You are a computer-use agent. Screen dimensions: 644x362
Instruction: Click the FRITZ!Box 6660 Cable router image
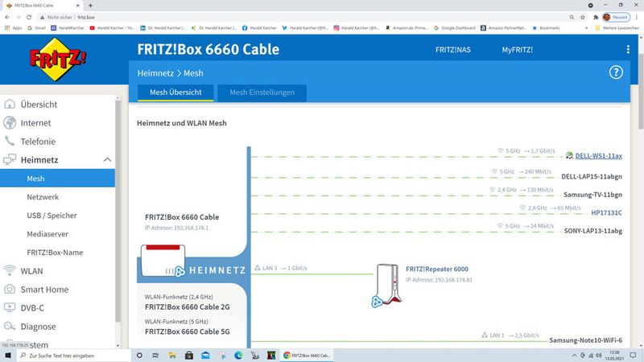point(163,260)
